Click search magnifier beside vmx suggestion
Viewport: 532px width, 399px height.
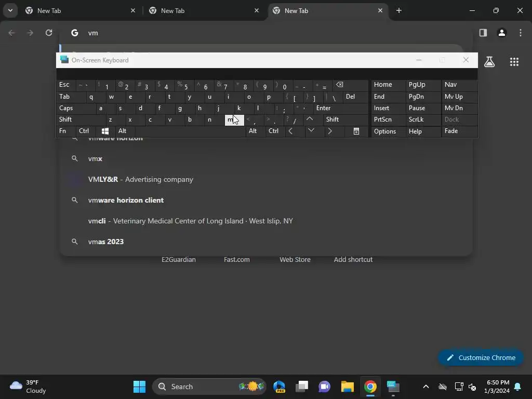(75, 158)
